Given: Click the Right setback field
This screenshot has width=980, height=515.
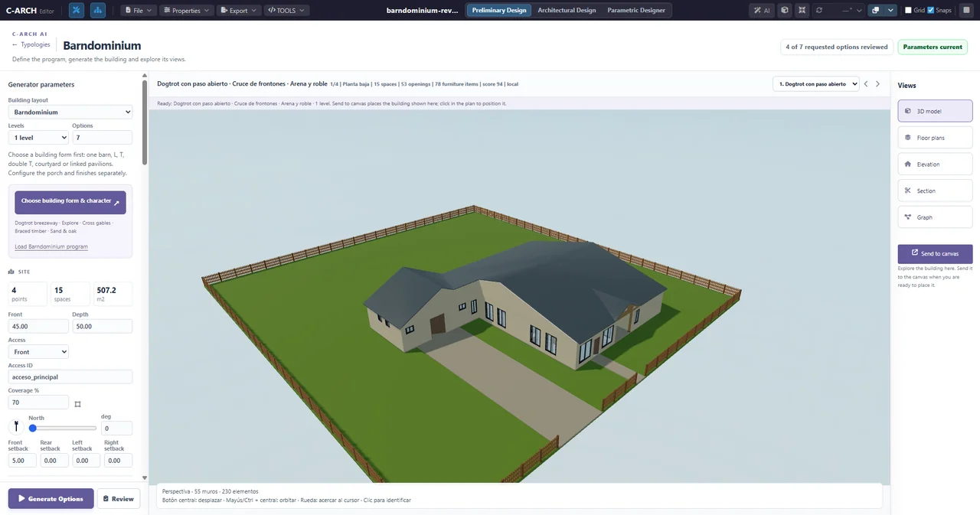Looking at the screenshot, I should [118, 461].
